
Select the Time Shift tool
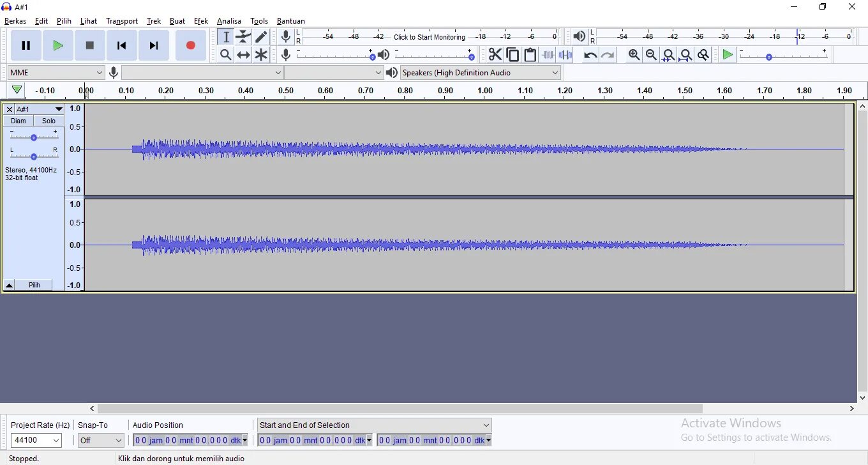[243, 55]
